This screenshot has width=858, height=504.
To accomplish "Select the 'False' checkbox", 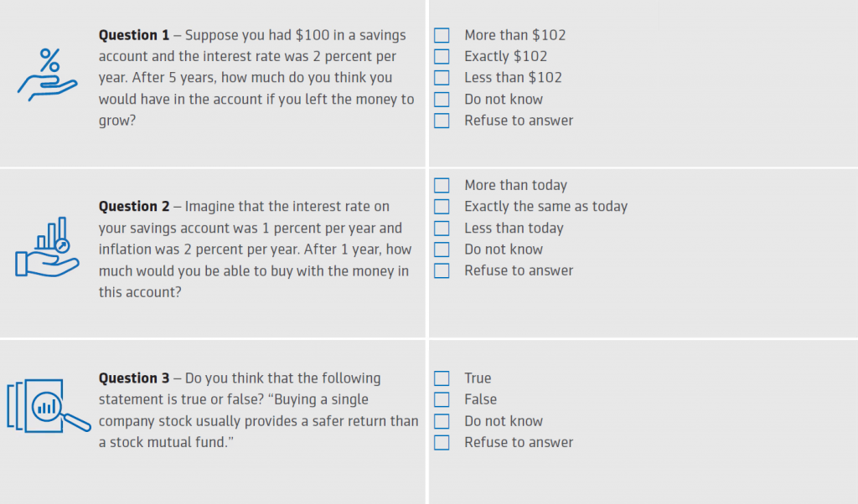I will (442, 400).
